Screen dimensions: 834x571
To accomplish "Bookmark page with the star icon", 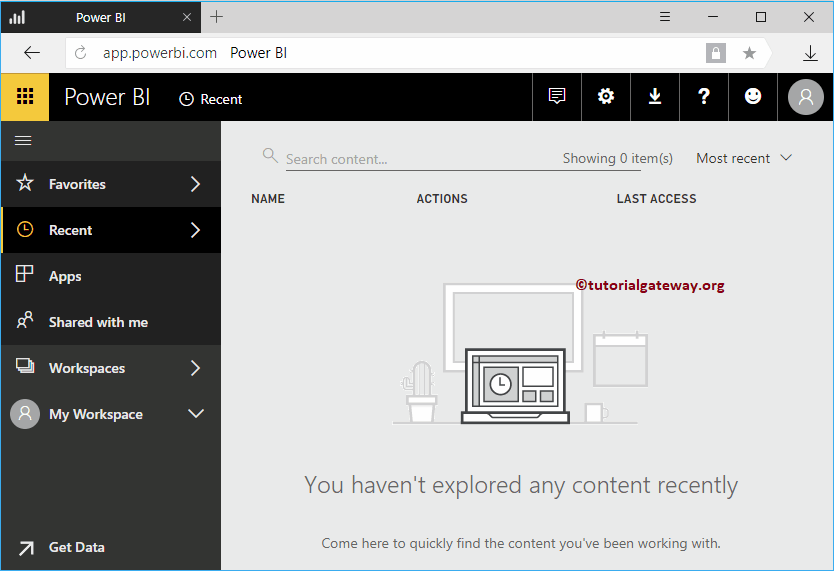I will click(749, 53).
